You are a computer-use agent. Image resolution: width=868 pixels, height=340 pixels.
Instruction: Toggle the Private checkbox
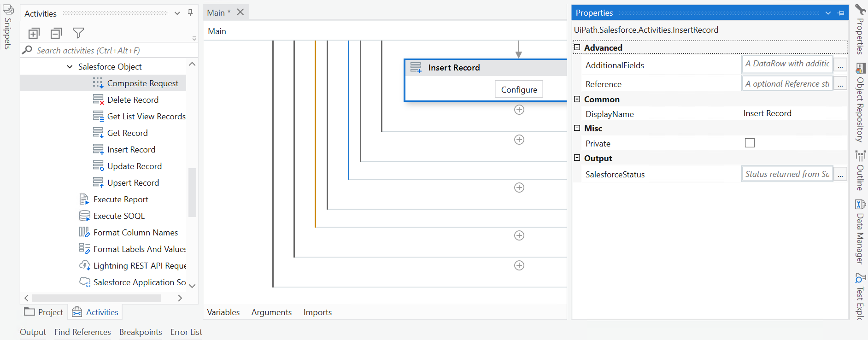coord(750,143)
